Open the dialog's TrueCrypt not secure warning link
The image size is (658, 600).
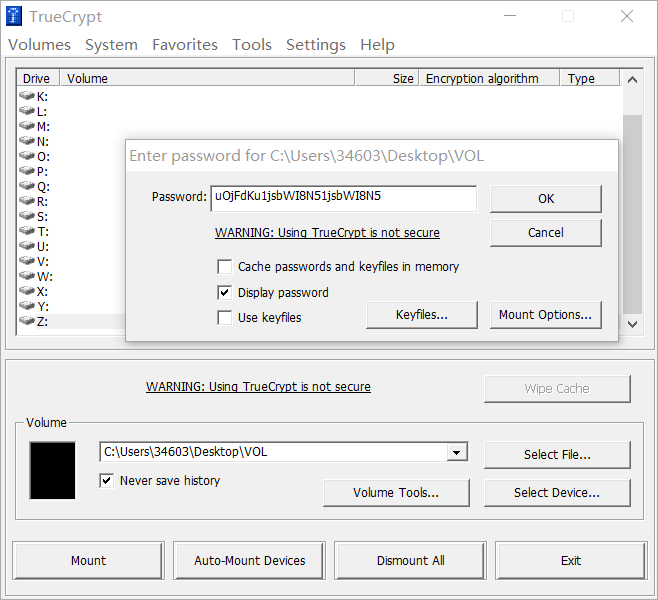point(327,232)
